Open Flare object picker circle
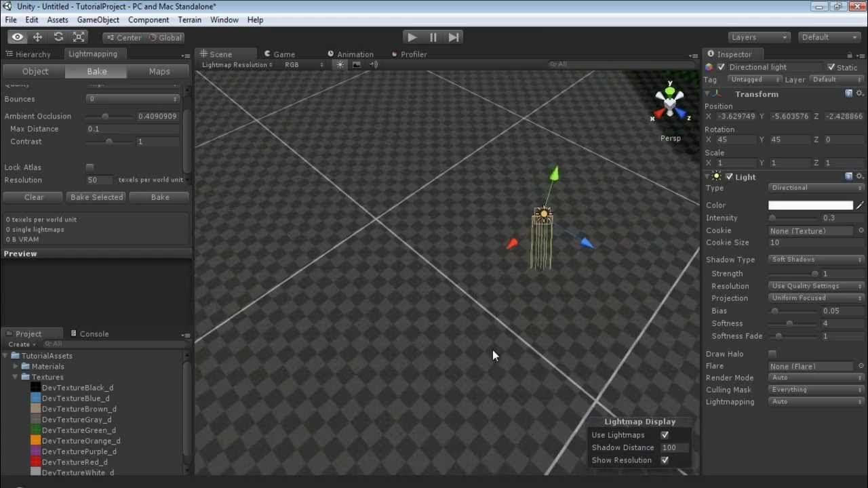This screenshot has width=868, height=488. tap(861, 366)
